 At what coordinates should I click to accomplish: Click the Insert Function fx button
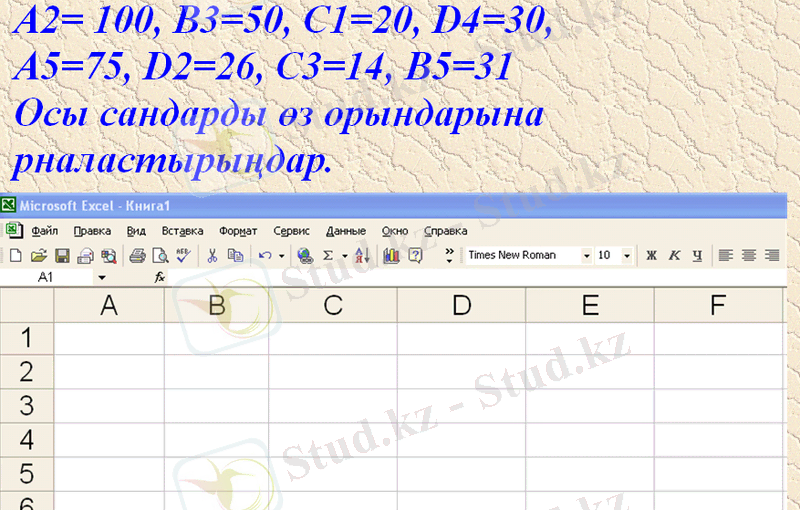(159, 277)
